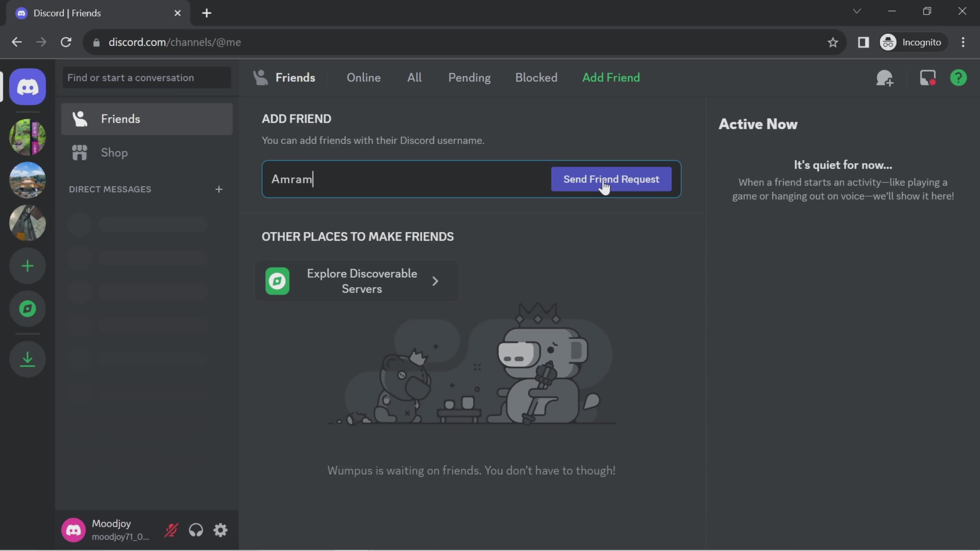The image size is (980, 551).
Task: Switch to the All friends tab
Action: pos(414,78)
